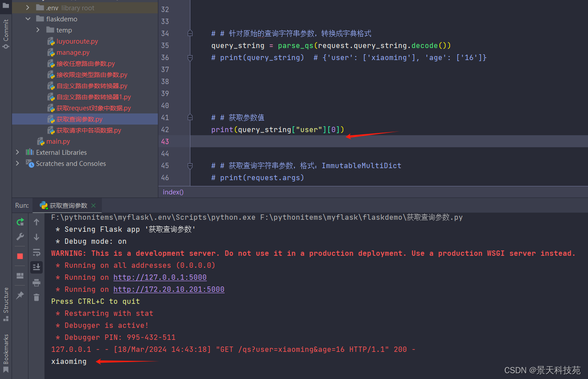The height and width of the screenshot is (379, 588).
Task: Open http://172.20.10.201:5000 link in console
Action: (x=169, y=289)
